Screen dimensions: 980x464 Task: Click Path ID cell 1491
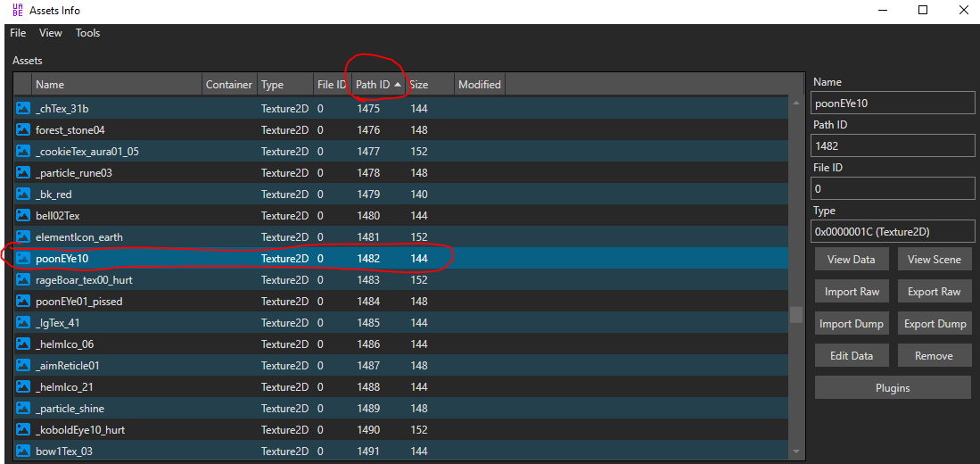[369, 451]
